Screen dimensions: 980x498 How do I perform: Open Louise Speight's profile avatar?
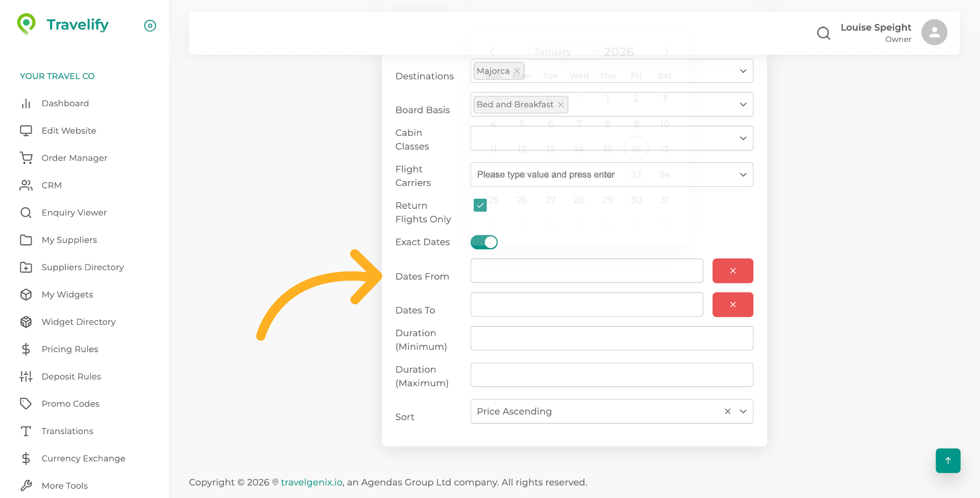click(x=934, y=32)
